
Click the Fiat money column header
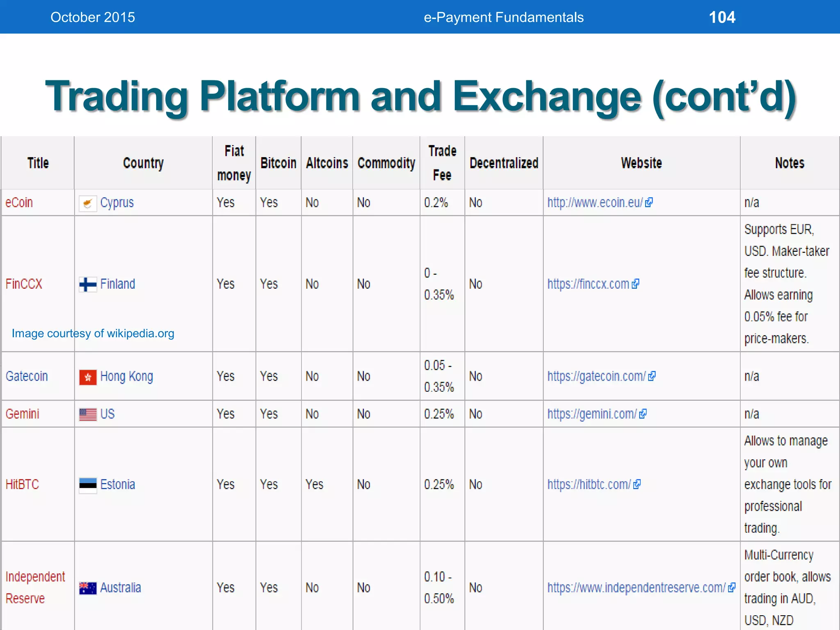234,163
